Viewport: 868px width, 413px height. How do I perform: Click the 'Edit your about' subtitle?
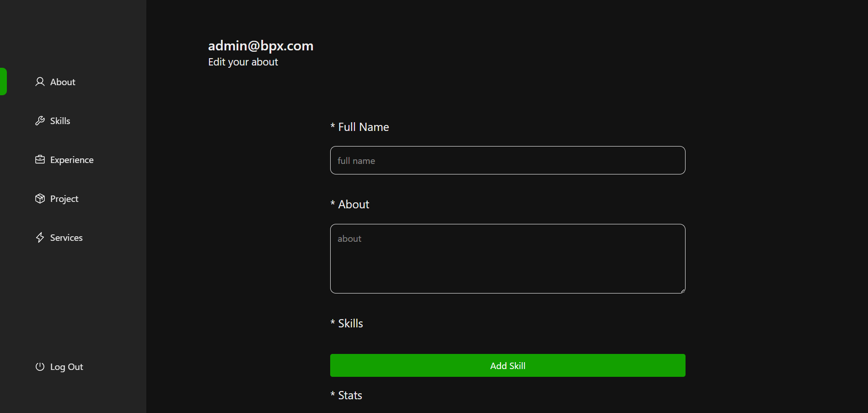coord(243,62)
